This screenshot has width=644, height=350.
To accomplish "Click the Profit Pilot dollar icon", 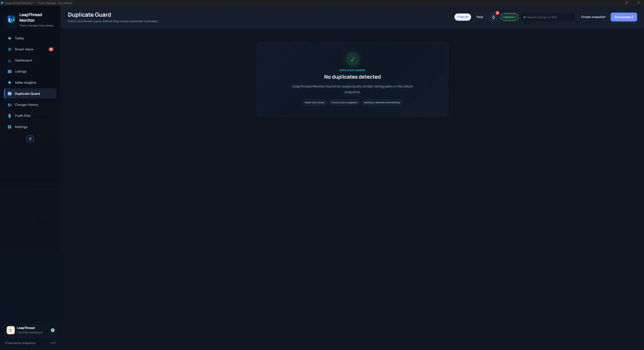I will pos(9,116).
